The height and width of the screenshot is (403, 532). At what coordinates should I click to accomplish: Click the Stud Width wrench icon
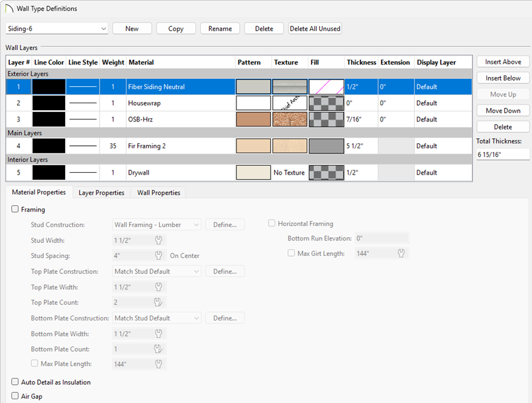[x=158, y=240]
